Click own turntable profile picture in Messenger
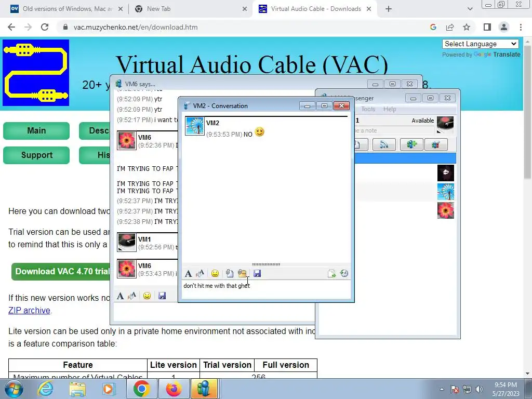 click(445, 125)
